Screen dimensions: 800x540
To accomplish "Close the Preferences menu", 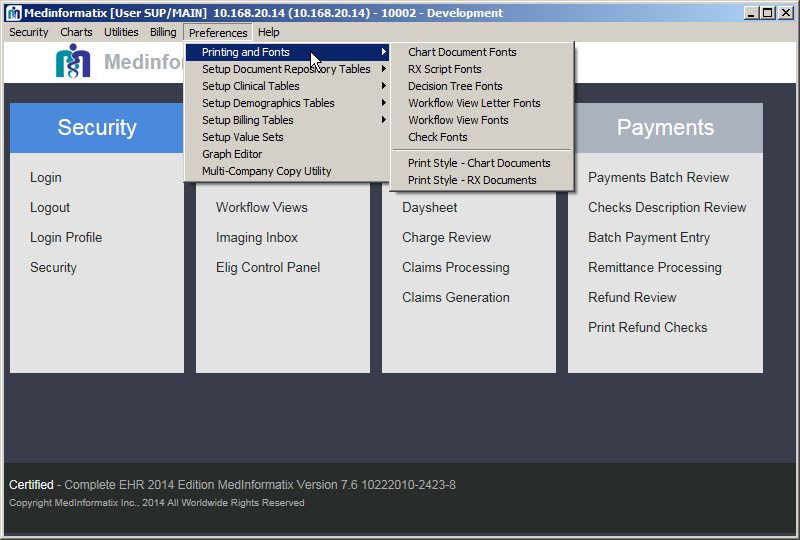I will click(218, 33).
